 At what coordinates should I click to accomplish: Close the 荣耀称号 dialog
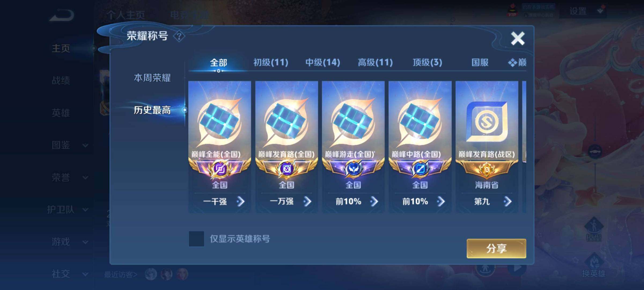tap(518, 38)
